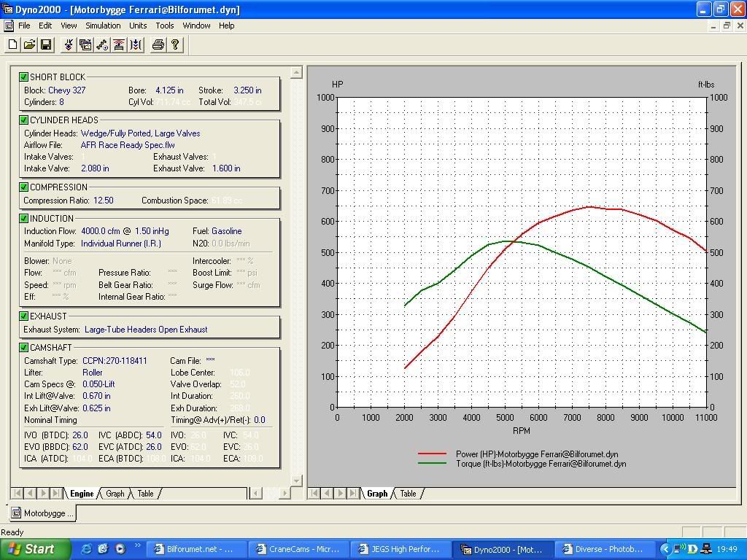747x560 pixels.
Task: Toggle the CAMSHAFT checkbox
Action: [24, 348]
